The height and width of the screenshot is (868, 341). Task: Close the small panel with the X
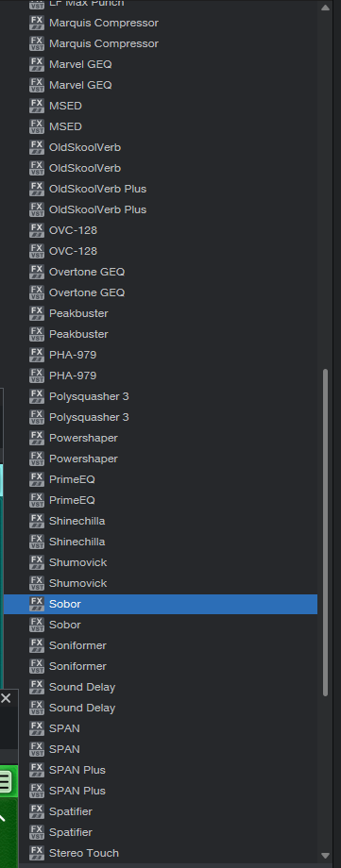pyautogui.click(x=6, y=698)
